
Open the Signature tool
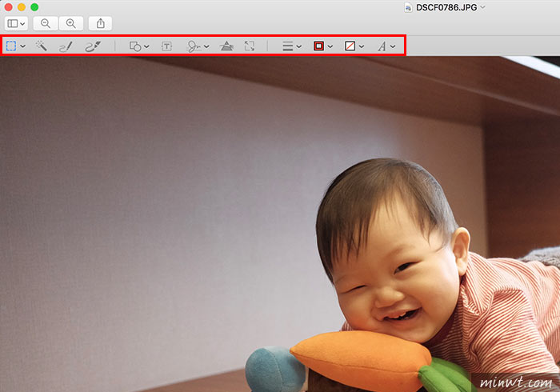(194, 46)
